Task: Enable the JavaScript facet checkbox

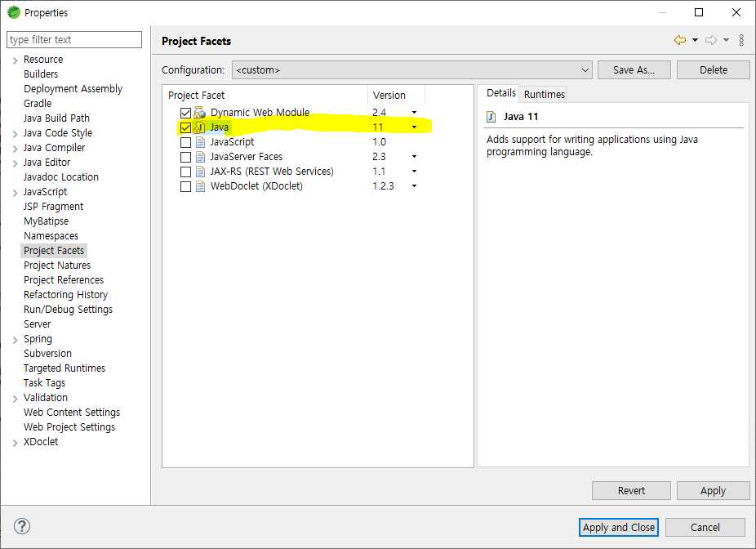Action: 185,142
